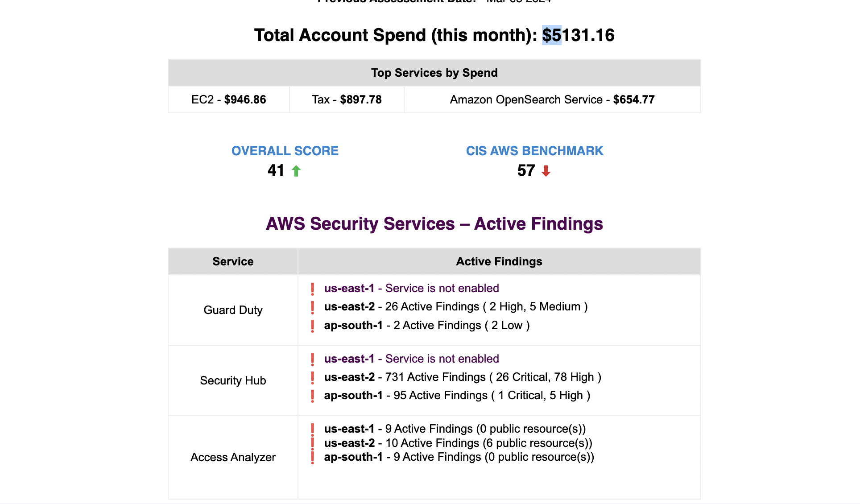Click the exclamation icon for Security Hub us-east-2
The width and height of the screenshot is (860, 504).
[x=313, y=378]
